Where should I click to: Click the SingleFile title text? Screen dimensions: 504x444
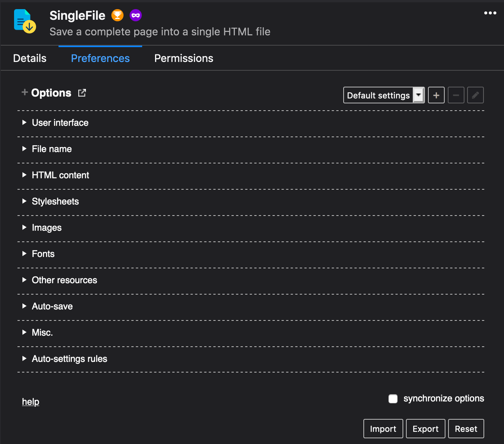[78, 16]
